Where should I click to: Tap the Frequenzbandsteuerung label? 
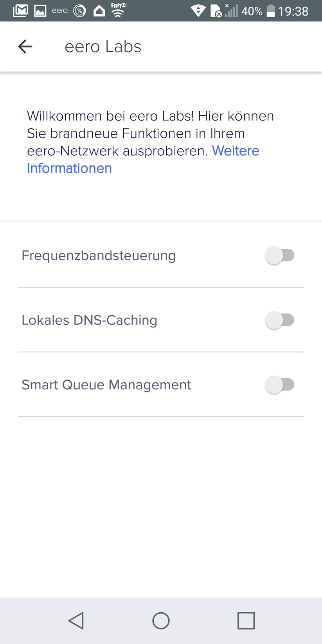(99, 255)
